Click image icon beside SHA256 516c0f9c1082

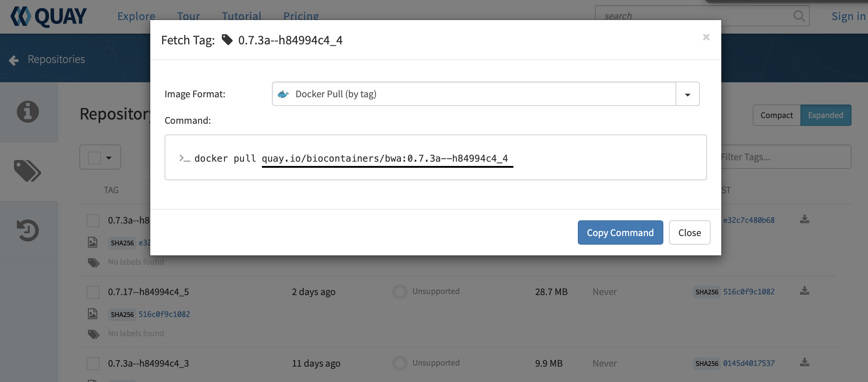pos(93,314)
